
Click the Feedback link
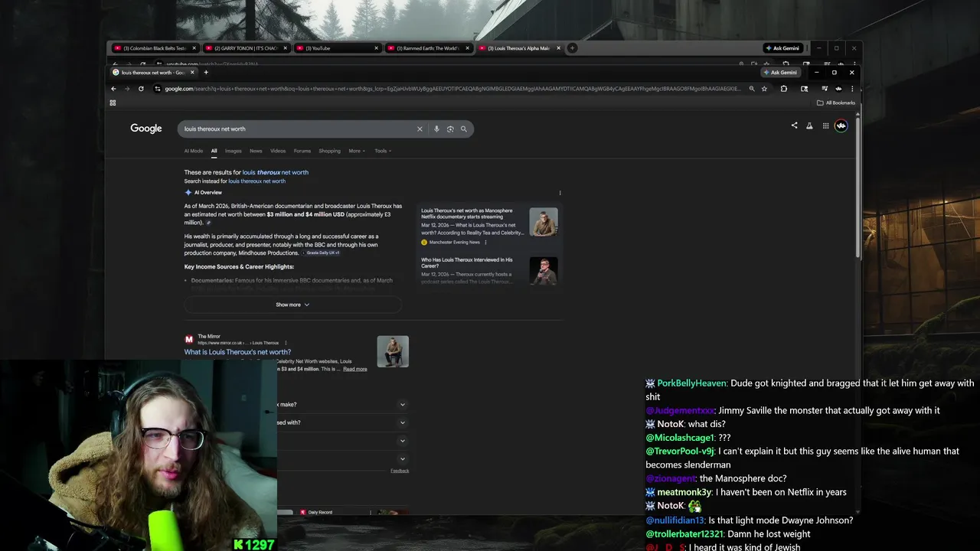pyautogui.click(x=400, y=471)
